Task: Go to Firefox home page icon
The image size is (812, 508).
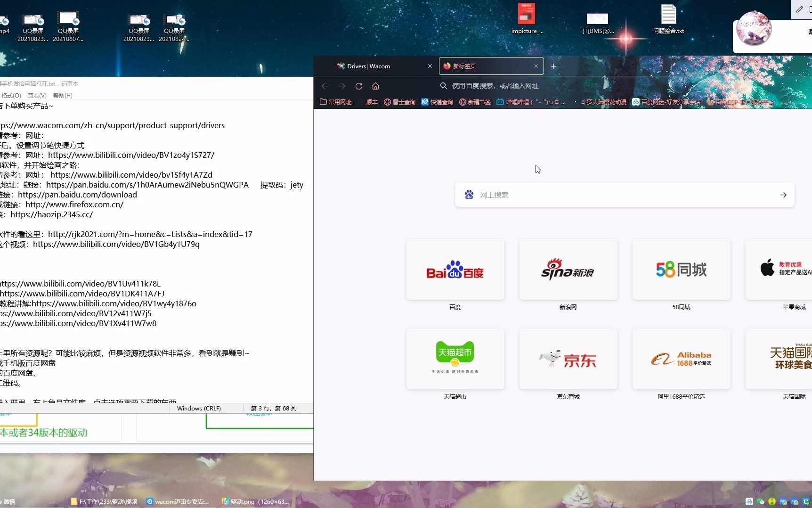Action: coord(375,86)
